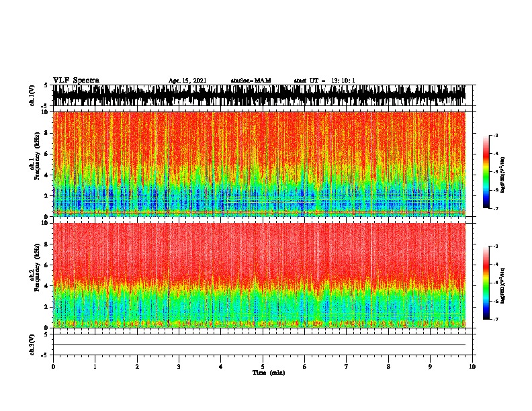Click the date 'Apr. 15, 2021'
The height and width of the screenshot is (411, 532).
pos(187,81)
